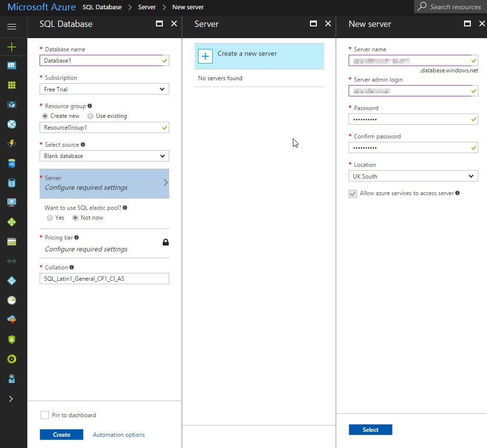Click the Select button in New server
Screen dimensions: 487x448
click(370, 430)
